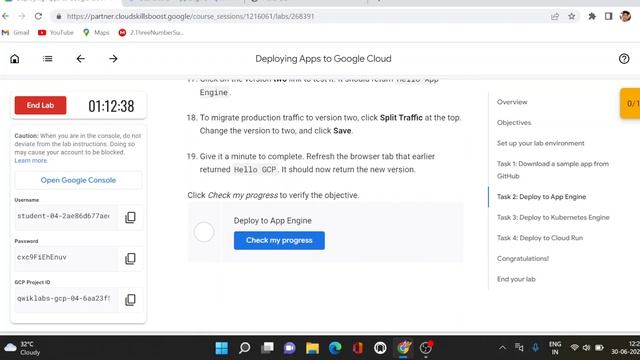Click Check my progress button

279,240
